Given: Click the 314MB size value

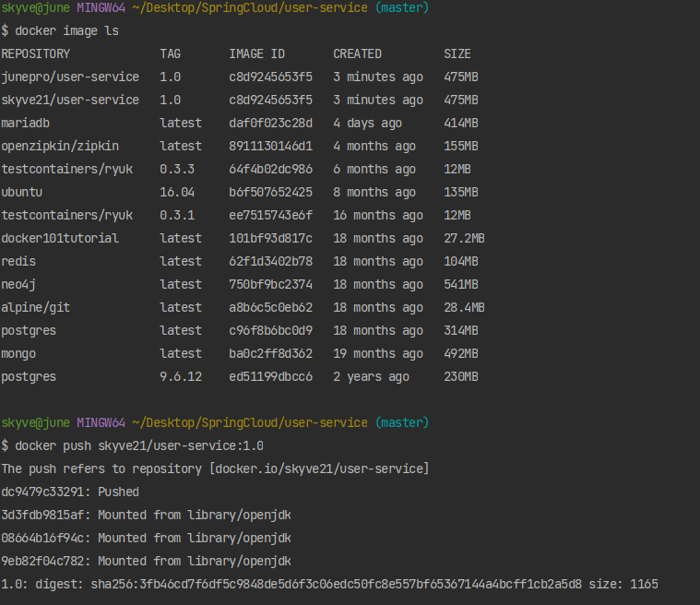Looking at the screenshot, I should point(461,331).
